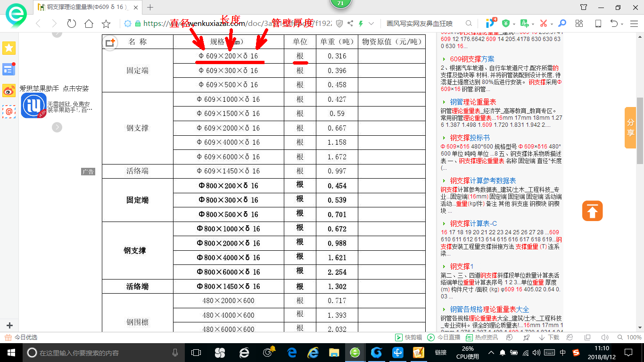Click the green lightning speed mode icon
Screen dimensions: 644x362
point(361,24)
